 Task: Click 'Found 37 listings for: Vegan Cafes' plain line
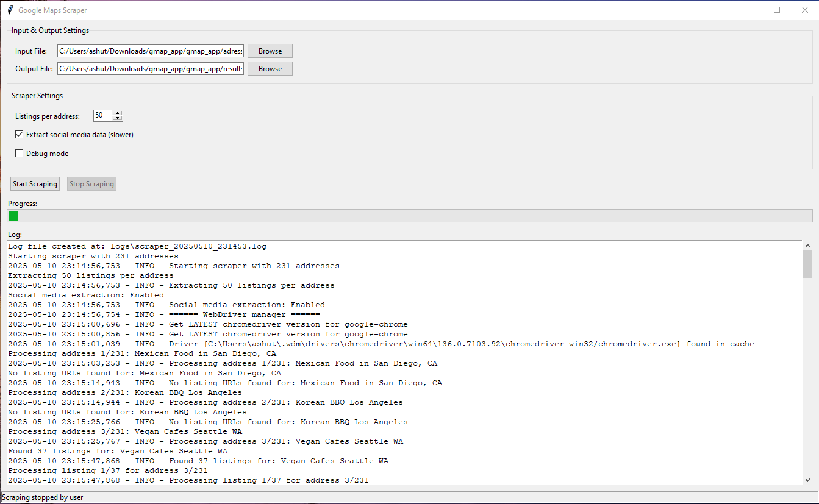click(118, 451)
